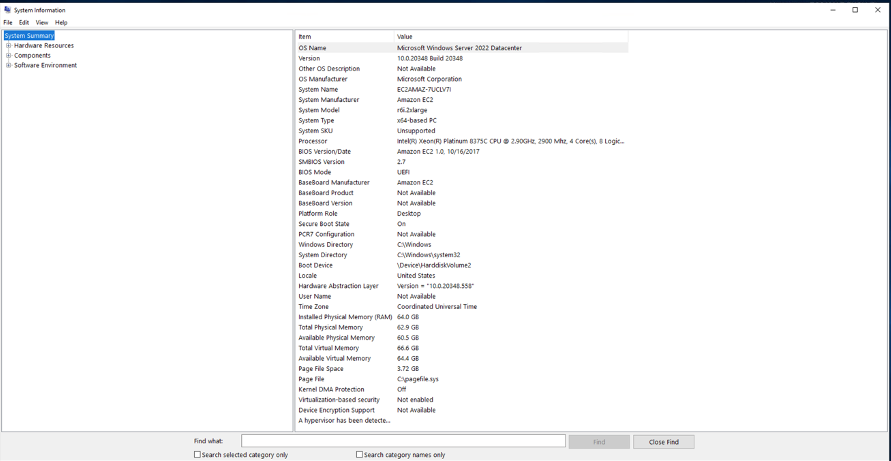This screenshot has height=461, width=891.
Task: Select the Device Encryption Support row
Action: coord(462,410)
